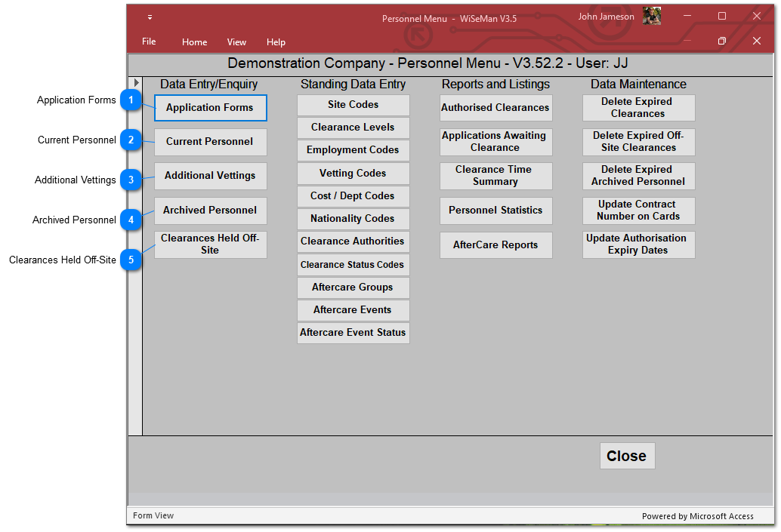
Task: Click the record selector arrow on left bar
Action: point(136,82)
